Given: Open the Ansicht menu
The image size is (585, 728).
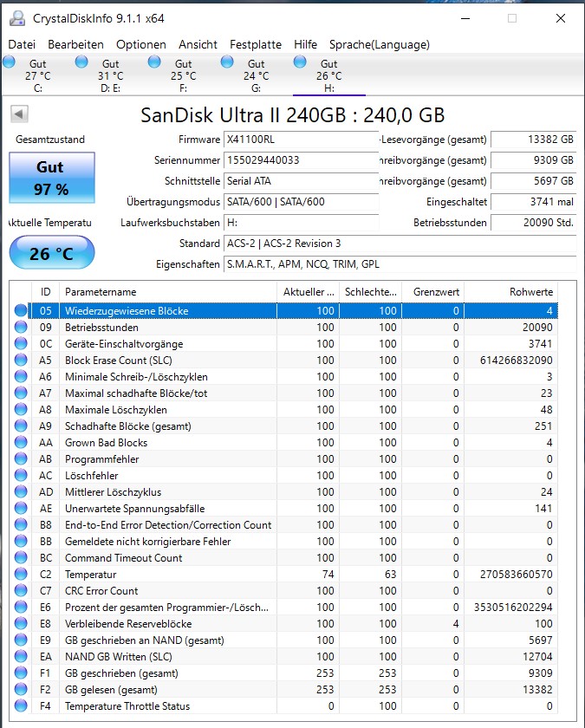Looking at the screenshot, I should point(198,44).
